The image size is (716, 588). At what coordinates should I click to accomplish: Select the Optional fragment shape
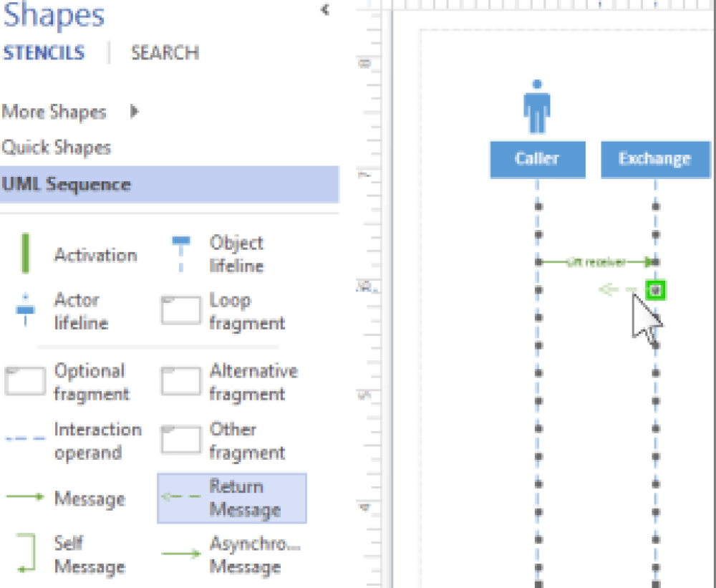[26, 382]
